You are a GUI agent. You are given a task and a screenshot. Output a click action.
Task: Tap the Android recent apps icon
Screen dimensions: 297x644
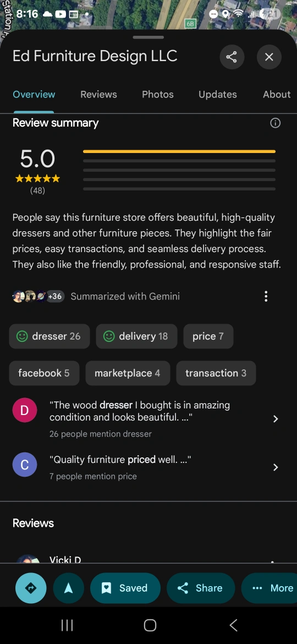pyautogui.click(x=67, y=625)
